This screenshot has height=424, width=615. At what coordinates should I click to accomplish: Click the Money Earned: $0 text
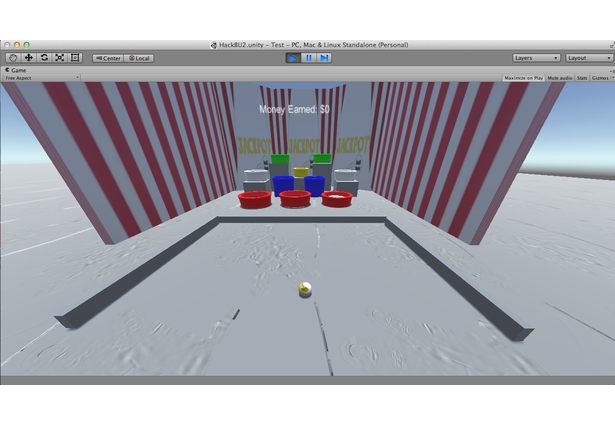tap(294, 109)
